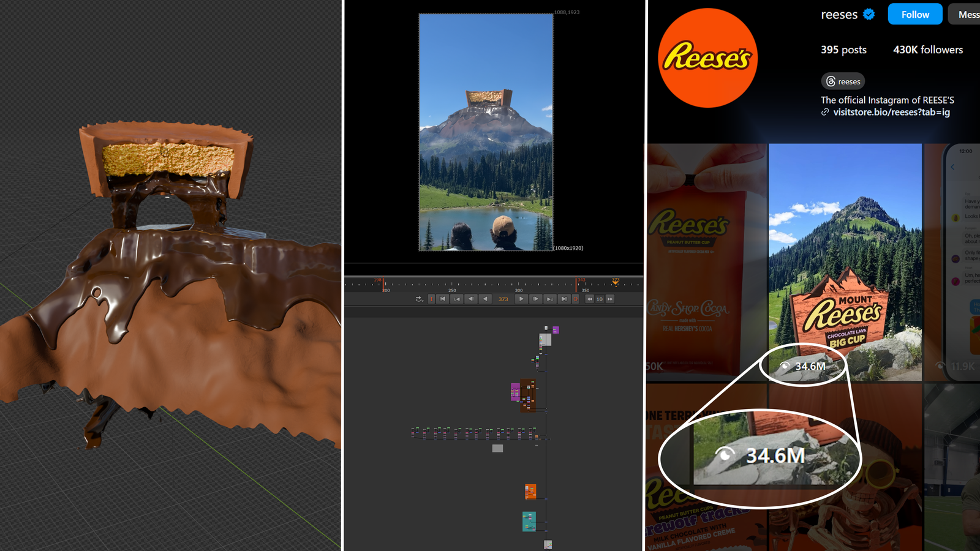Click the 1080x1920 resolution label in viewer

point(568,248)
